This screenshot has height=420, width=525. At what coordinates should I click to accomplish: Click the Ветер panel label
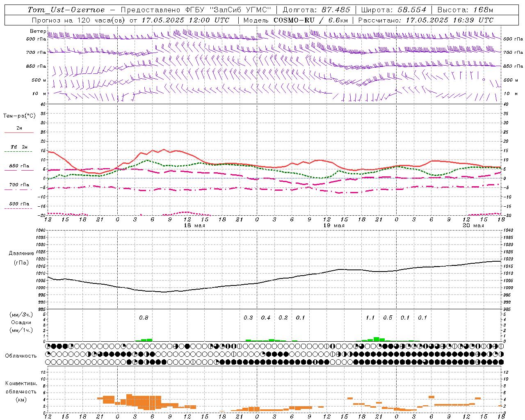(38, 31)
